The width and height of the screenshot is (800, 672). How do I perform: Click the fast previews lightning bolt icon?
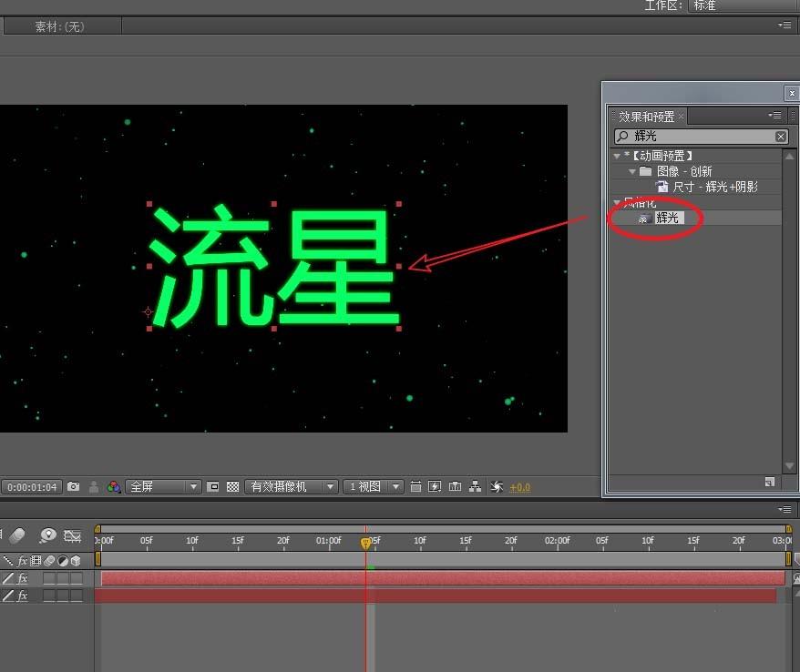point(434,486)
